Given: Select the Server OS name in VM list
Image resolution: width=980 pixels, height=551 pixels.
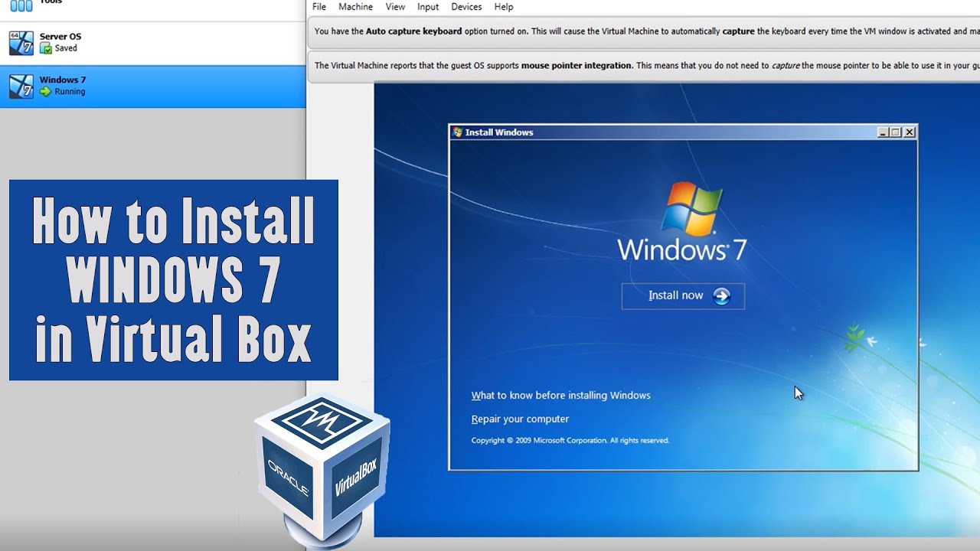Looking at the screenshot, I should (x=60, y=37).
